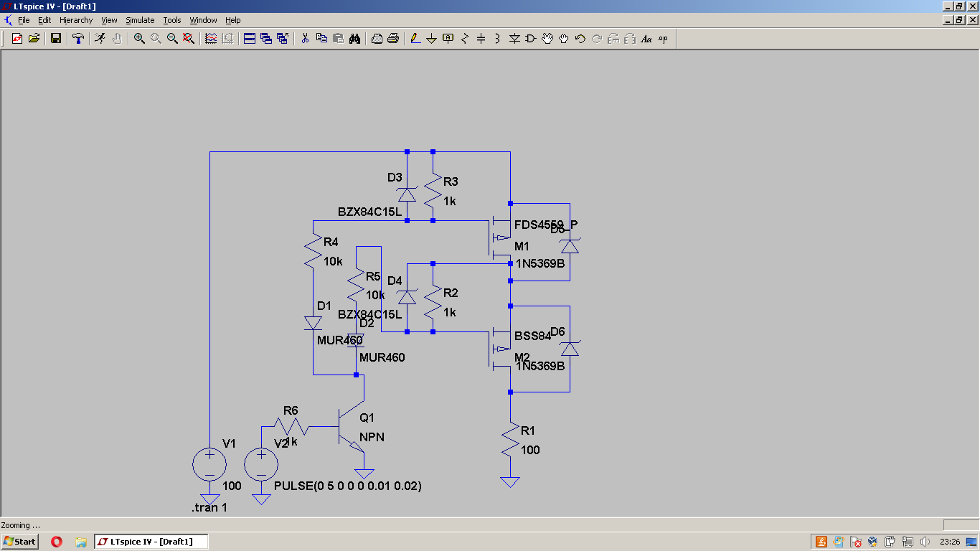980x551 pixels.
Task: Launch Opera from the quick launch bar
Action: [x=57, y=542]
